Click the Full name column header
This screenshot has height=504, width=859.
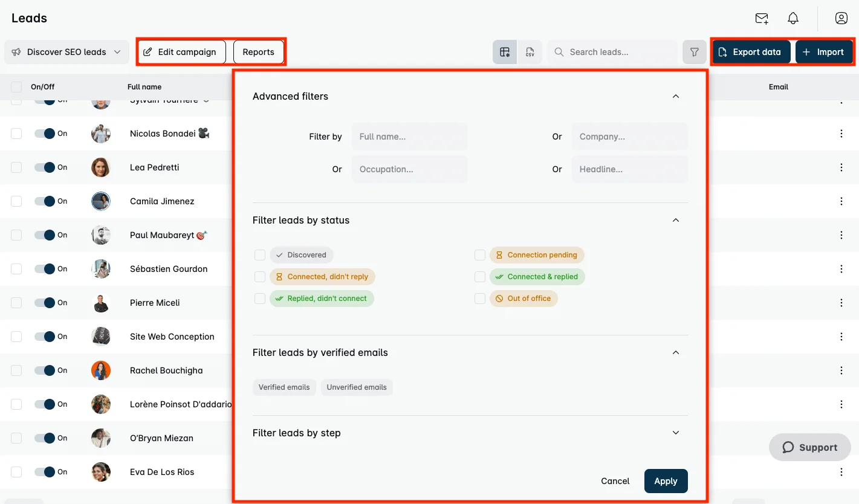click(144, 87)
